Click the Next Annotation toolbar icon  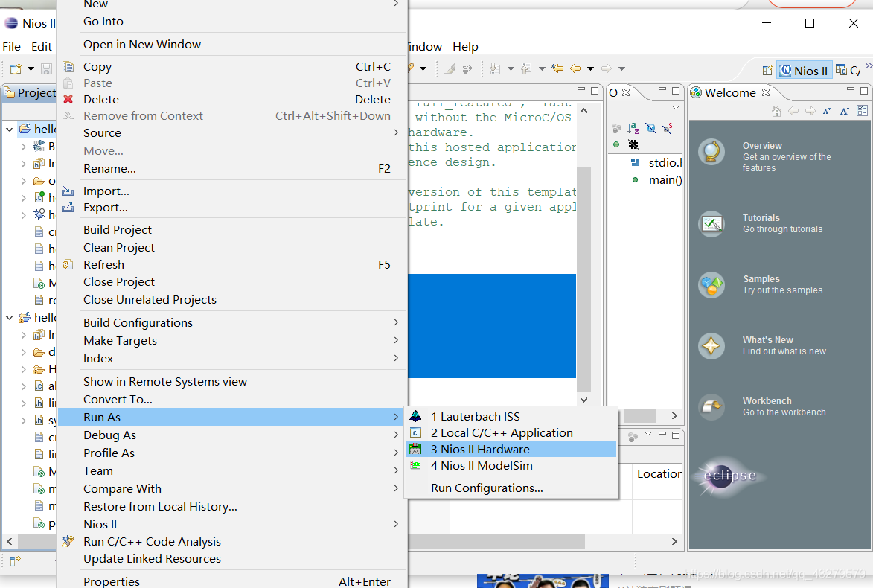tap(494, 68)
